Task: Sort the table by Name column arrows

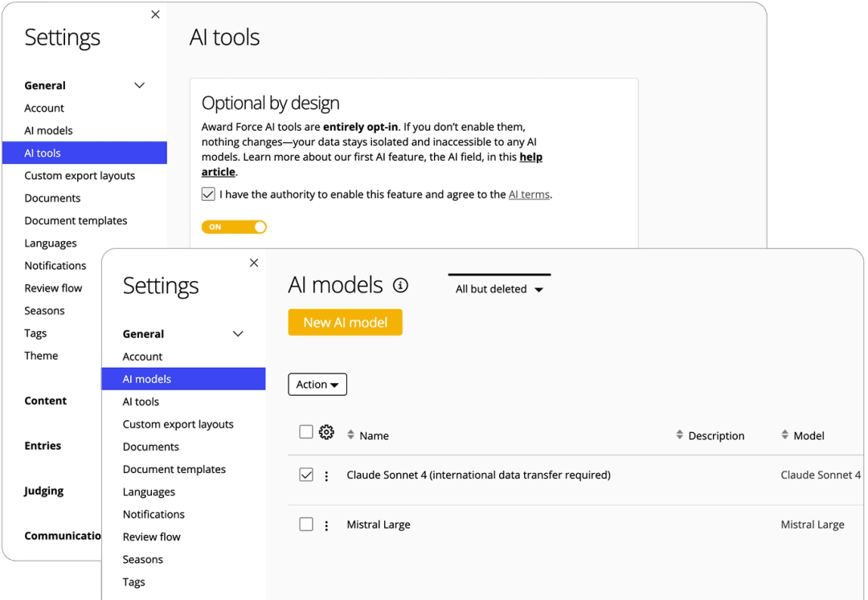Action: 350,435
